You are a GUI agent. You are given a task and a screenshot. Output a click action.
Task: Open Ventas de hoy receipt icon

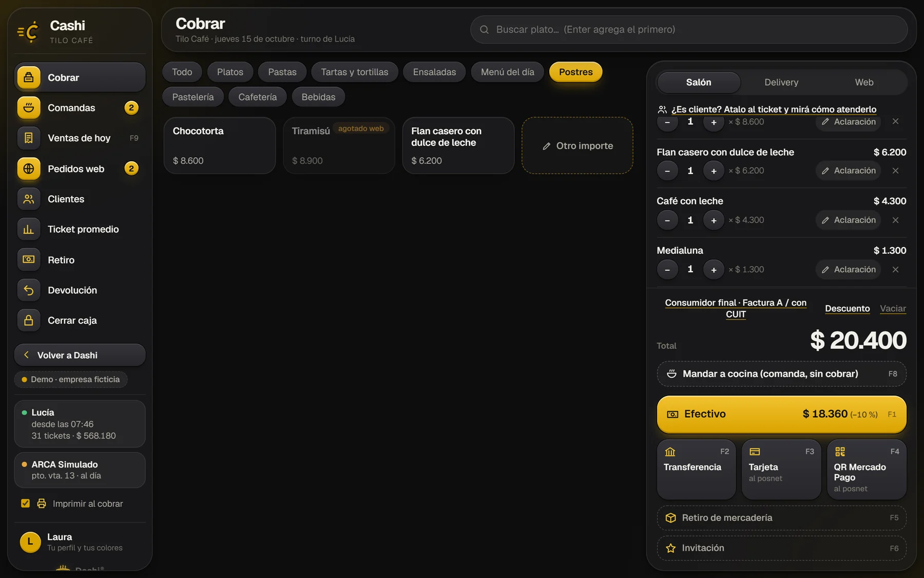tap(29, 138)
